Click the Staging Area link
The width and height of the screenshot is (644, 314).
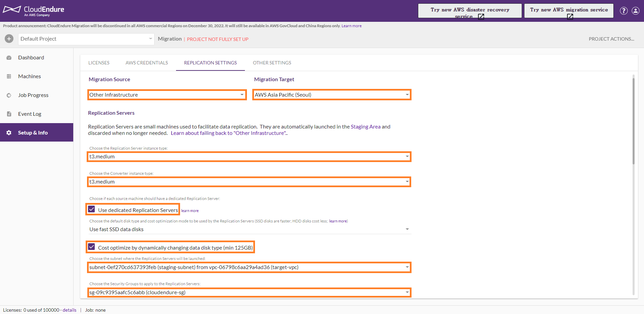point(366,127)
